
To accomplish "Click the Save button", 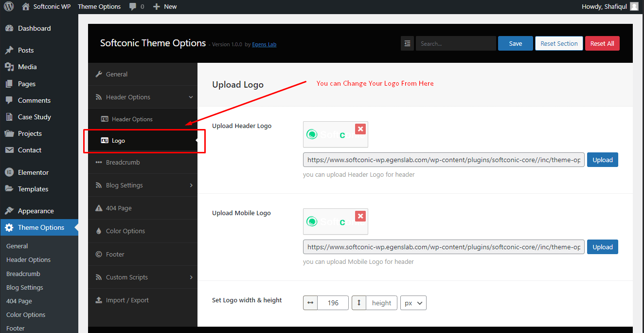I will (516, 43).
